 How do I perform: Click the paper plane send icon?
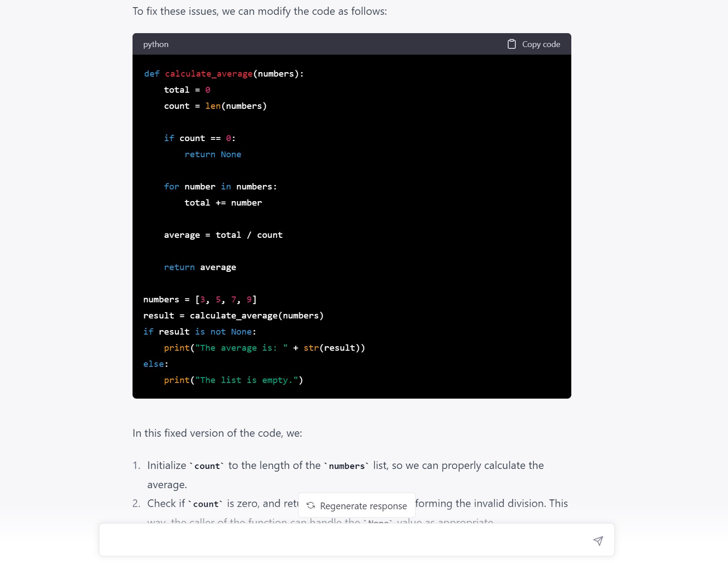coord(598,541)
